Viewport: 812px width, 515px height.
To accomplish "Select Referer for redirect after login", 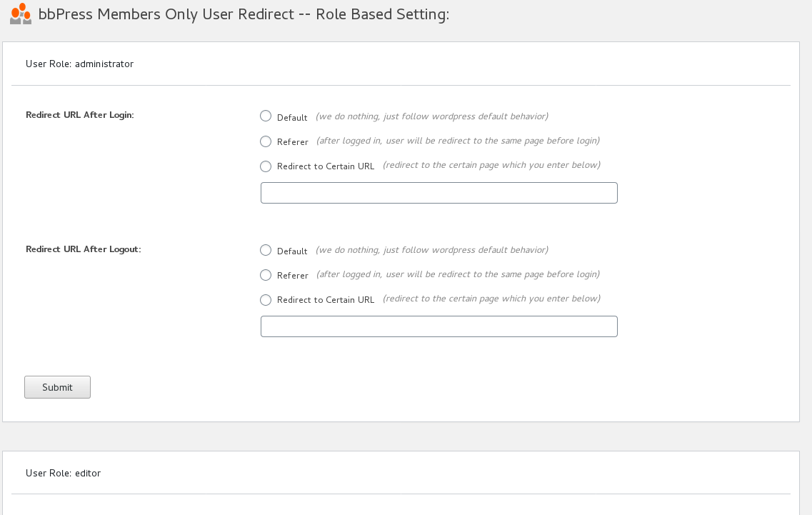I will coord(265,141).
